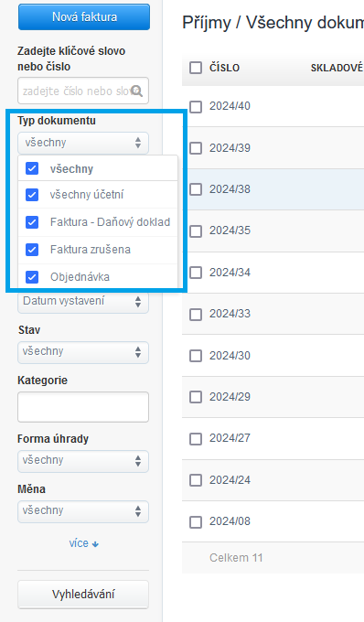
Task: Select the checkbox for invoice 2024/34
Action: [196, 273]
